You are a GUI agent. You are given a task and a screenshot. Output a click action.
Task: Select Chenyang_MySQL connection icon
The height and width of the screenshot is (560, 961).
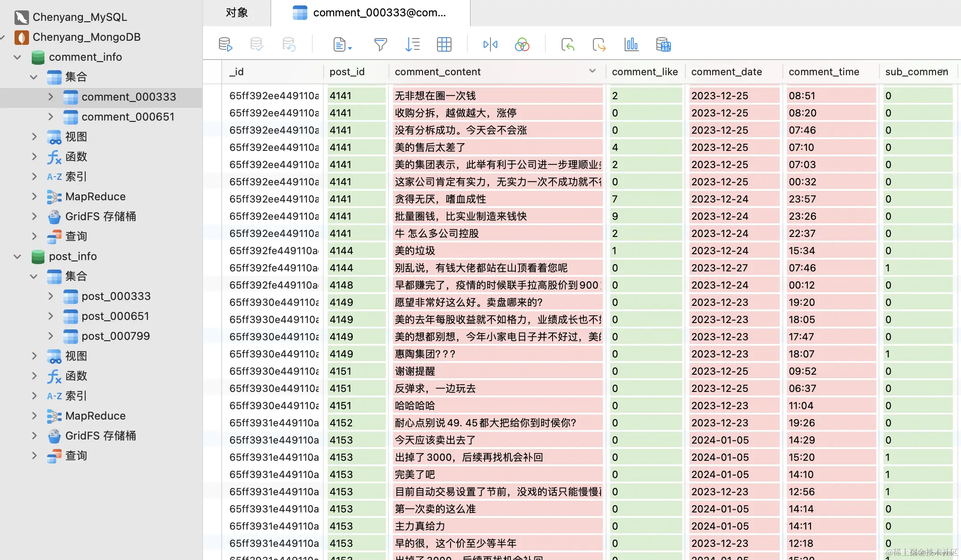coord(21,17)
